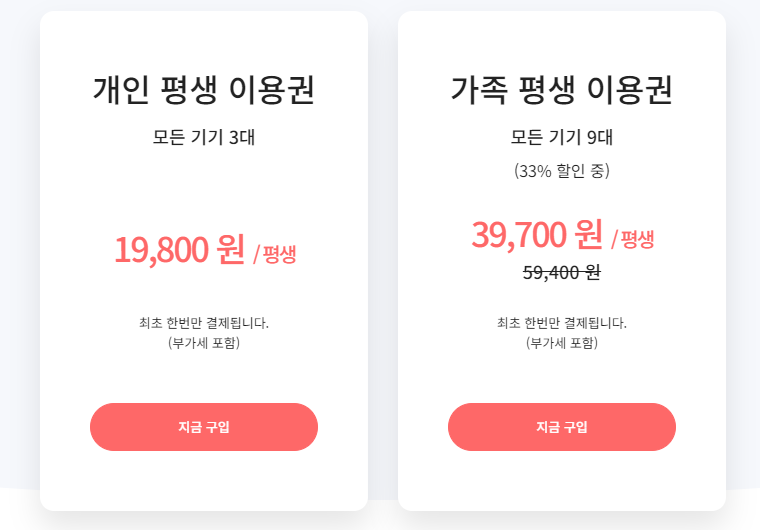Click the 지금 구입 button for 가족 평생 이용권
Image resolution: width=760 pixels, height=530 pixels.
point(562,427)
